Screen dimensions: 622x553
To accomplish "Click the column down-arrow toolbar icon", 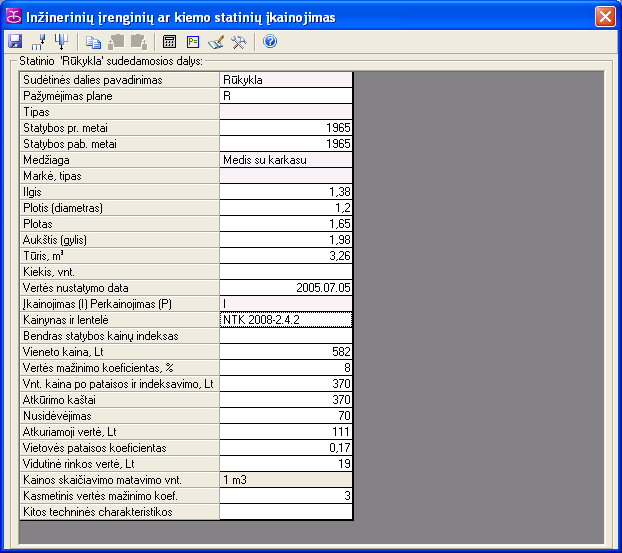I will point(61,42).
